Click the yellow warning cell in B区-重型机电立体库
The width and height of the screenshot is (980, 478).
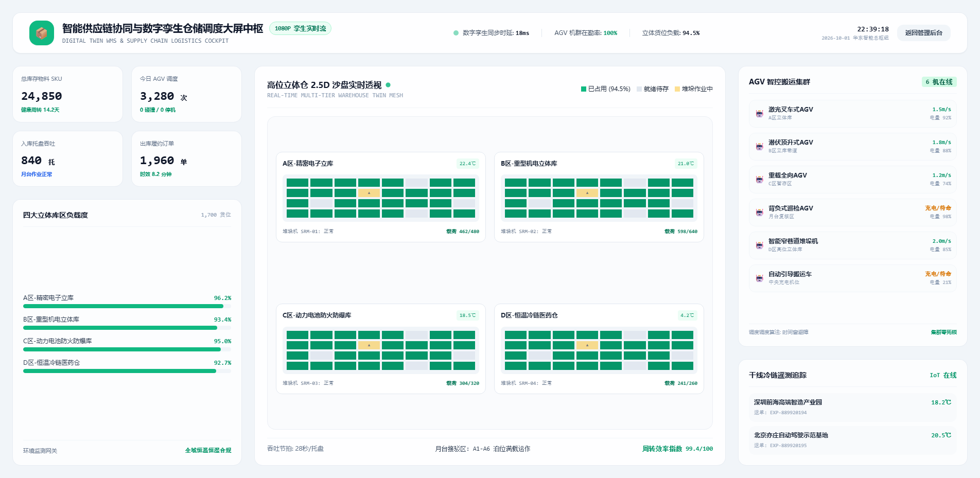(x=587, y=193)
